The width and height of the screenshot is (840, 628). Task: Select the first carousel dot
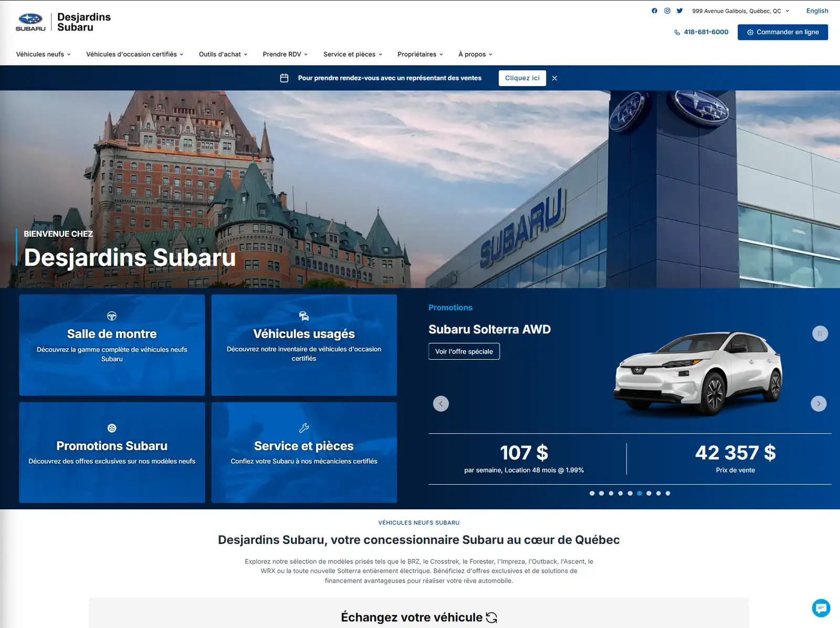click(x=592, y=493)
